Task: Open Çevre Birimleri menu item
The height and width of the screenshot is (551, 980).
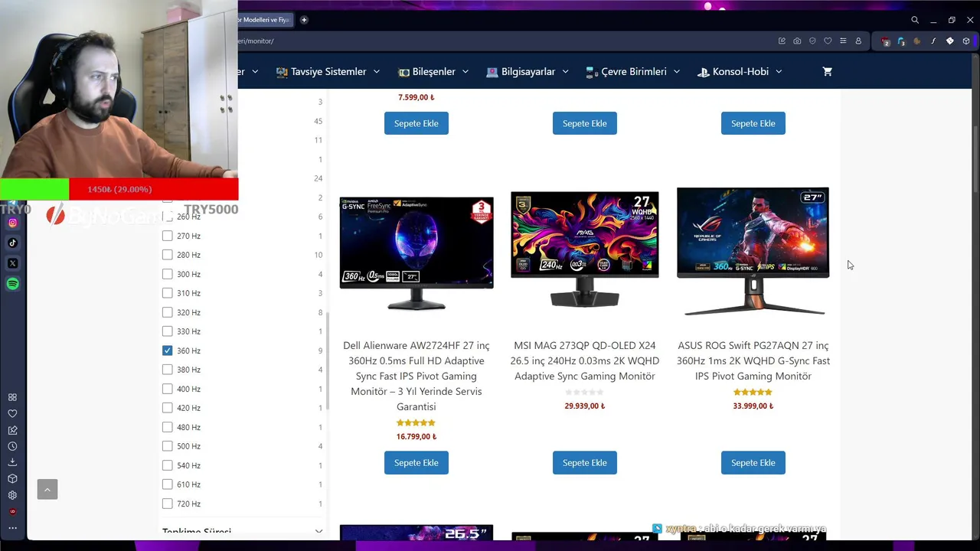Action: click(x=634, y=71)
